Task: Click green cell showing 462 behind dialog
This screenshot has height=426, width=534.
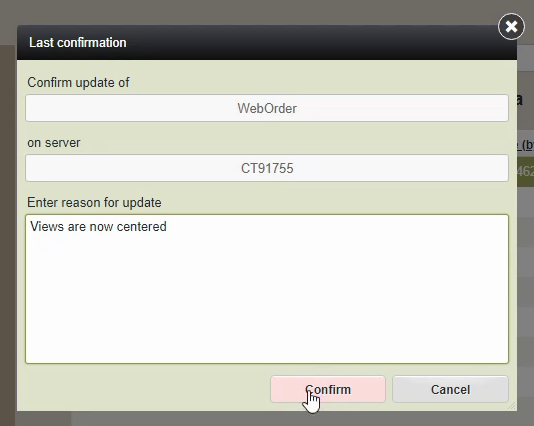Action: click(525, 171)
